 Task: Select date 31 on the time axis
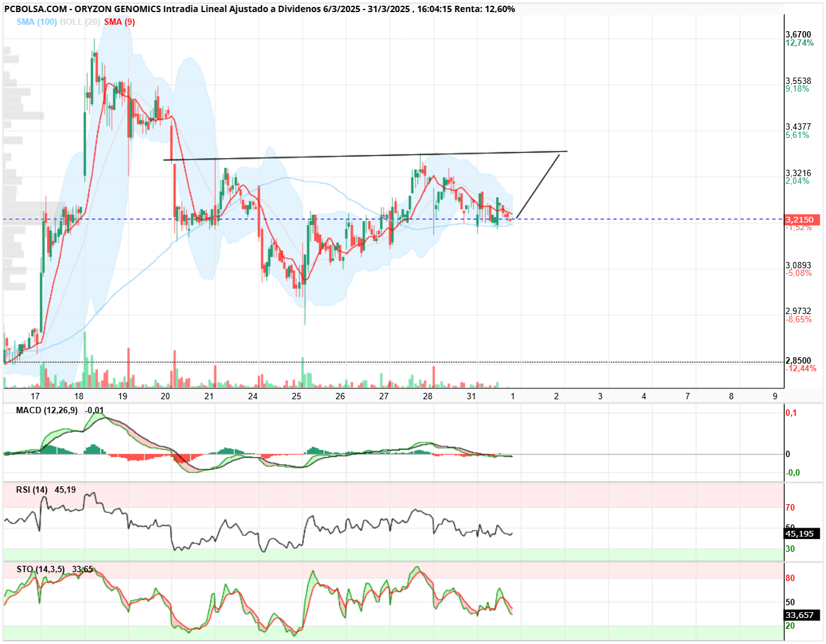pyautogui.click(x=471, y=396)
